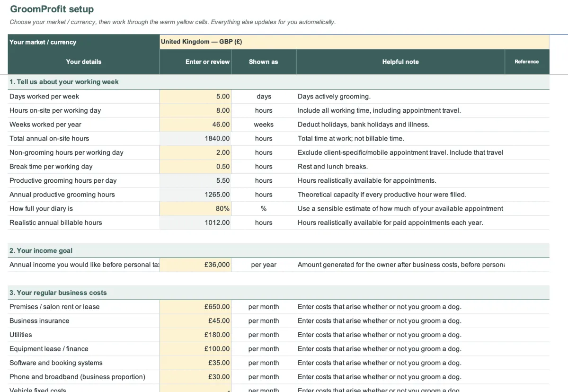Click the 'Realistic annual billable hours' label
568x392 pixels.
pos(56,223)
